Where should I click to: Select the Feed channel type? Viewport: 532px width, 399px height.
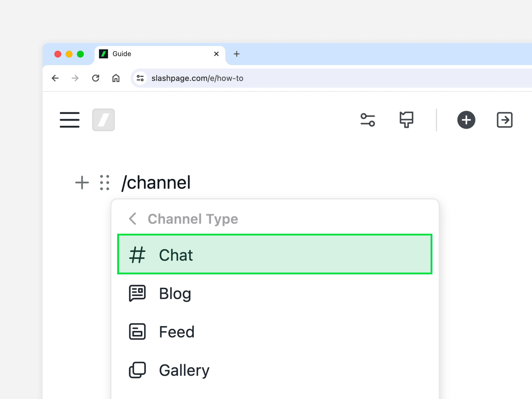[x=275, y=332]
